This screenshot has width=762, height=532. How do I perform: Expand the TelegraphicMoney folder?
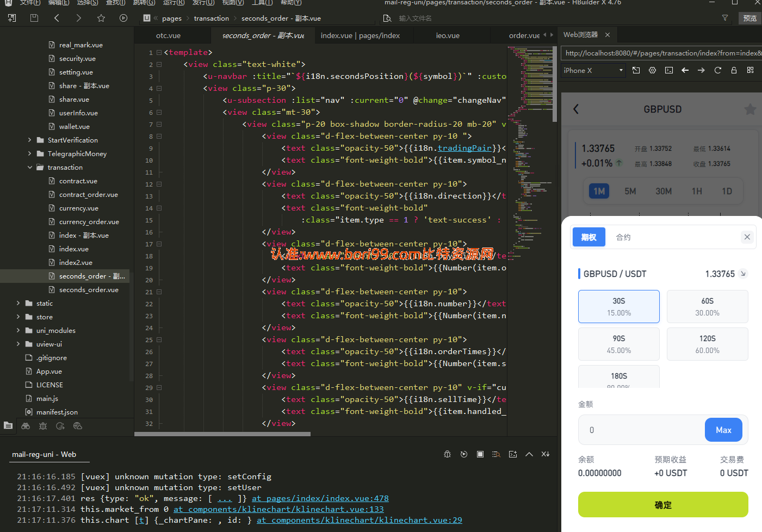(30, 154)
